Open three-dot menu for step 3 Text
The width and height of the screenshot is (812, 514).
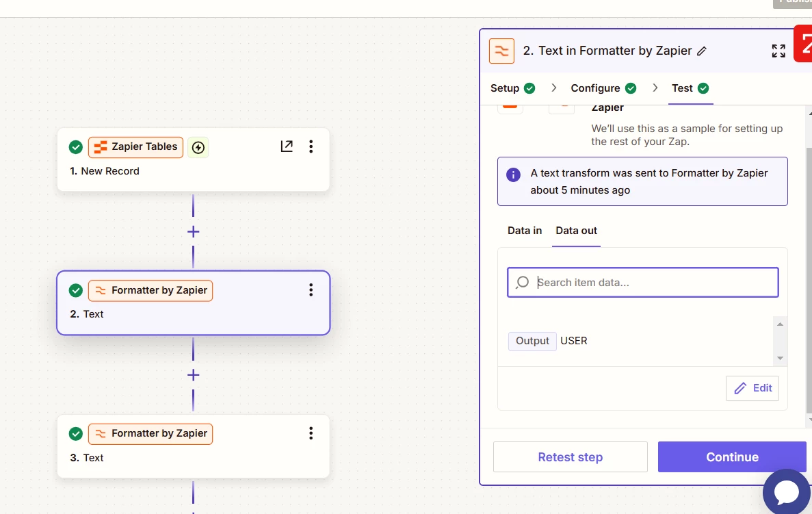(x=311, y=433)
